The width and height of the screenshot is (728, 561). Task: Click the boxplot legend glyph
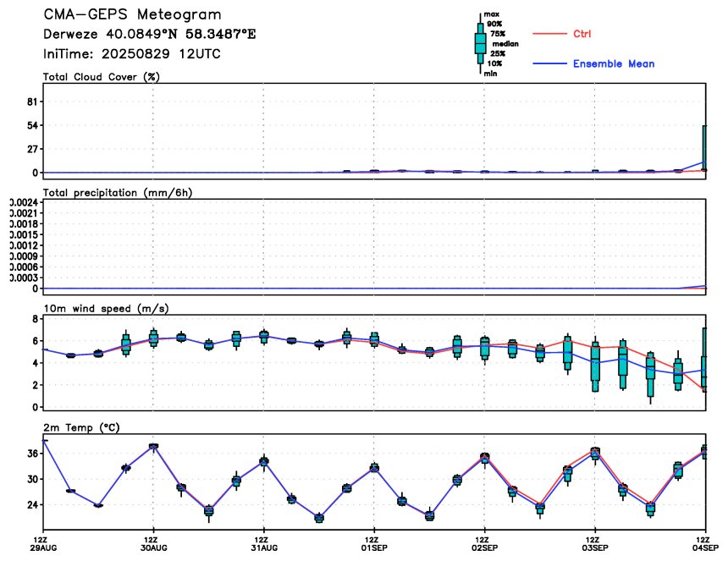(x=480, y=44)
